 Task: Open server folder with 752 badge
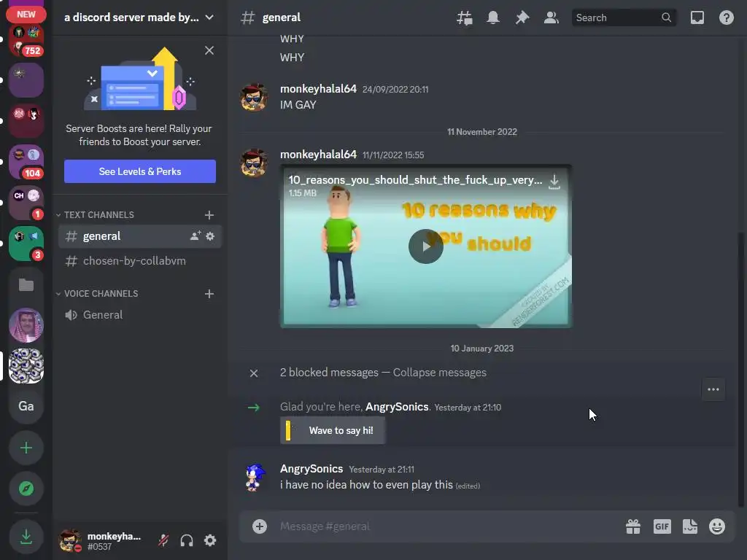pyautogui.click(x=26, y=40)
